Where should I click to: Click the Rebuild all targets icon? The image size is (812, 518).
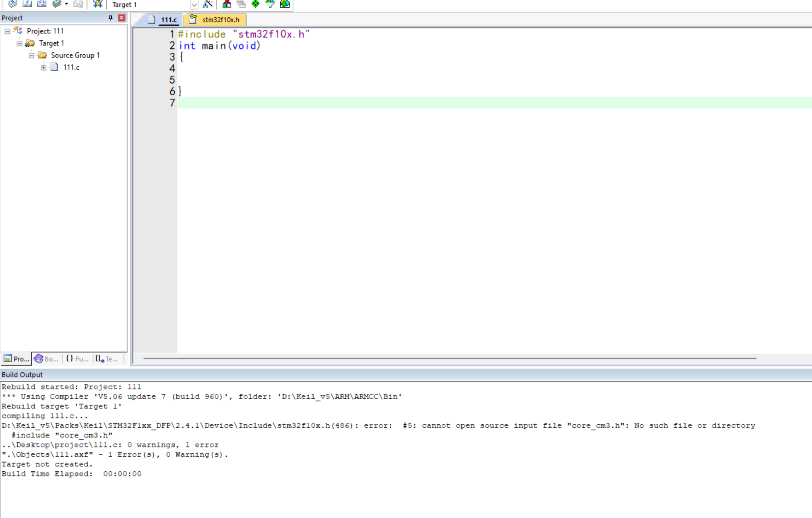pyautogui.click(x=41, y=4)
